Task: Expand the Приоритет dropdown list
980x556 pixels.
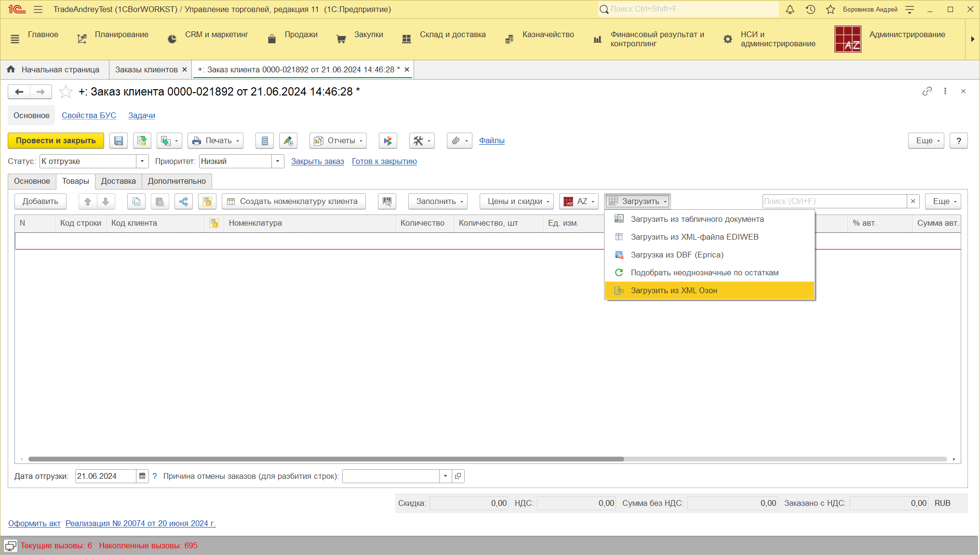Action: tap(278, 162)
